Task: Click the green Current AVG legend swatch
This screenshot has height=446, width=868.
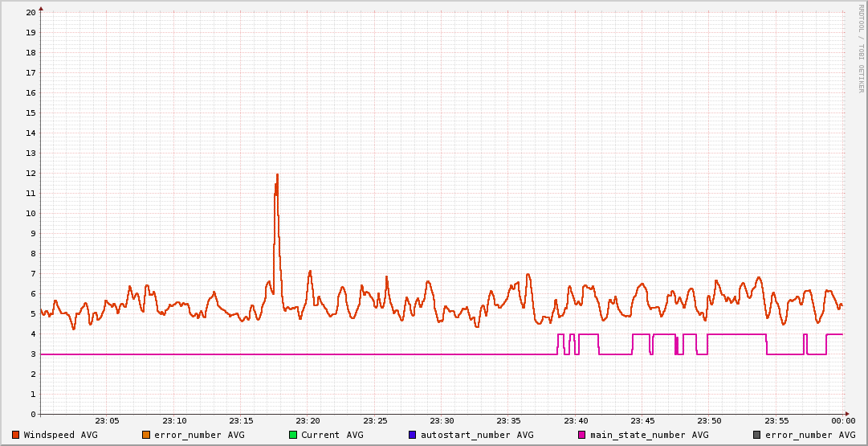Action: (293, 435)
